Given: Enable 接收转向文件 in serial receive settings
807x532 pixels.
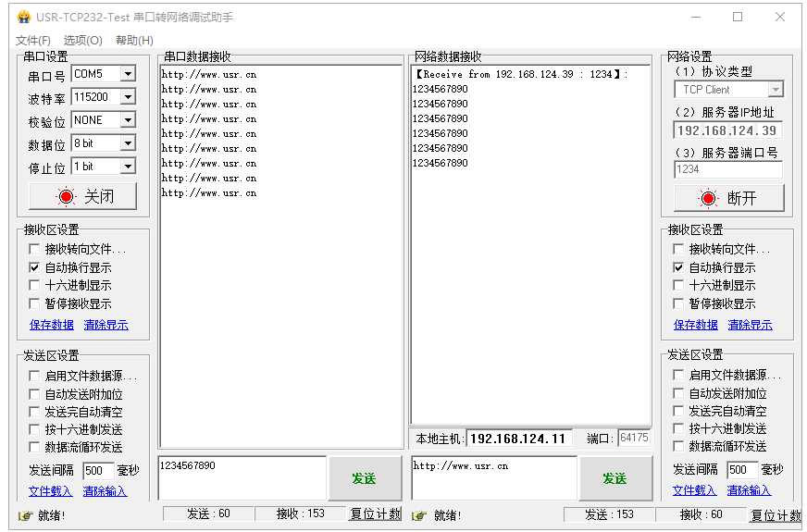Looking at the screenshot, I should point(34,249).
